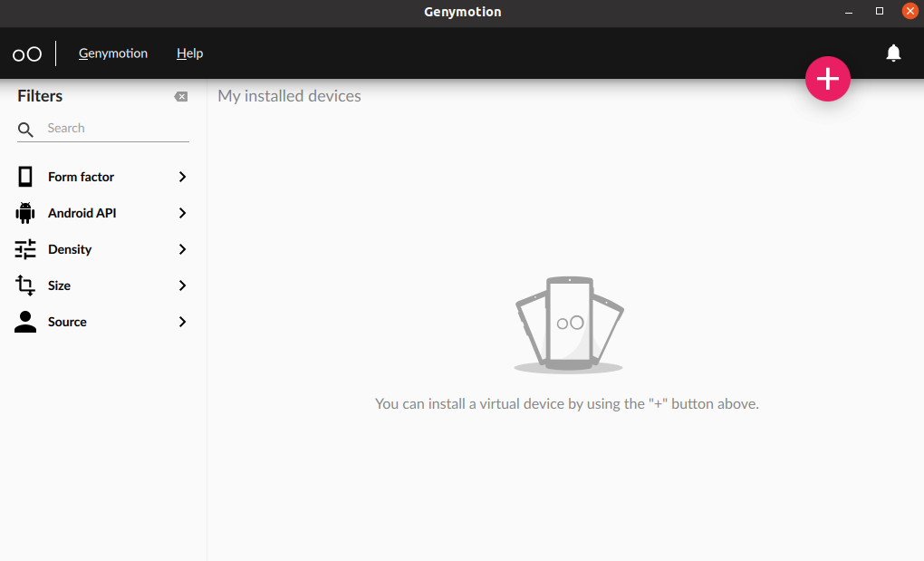Expand the Size filter chevron
The height and width of the screenshot is (561, 924).
click(x=182, y=285)
